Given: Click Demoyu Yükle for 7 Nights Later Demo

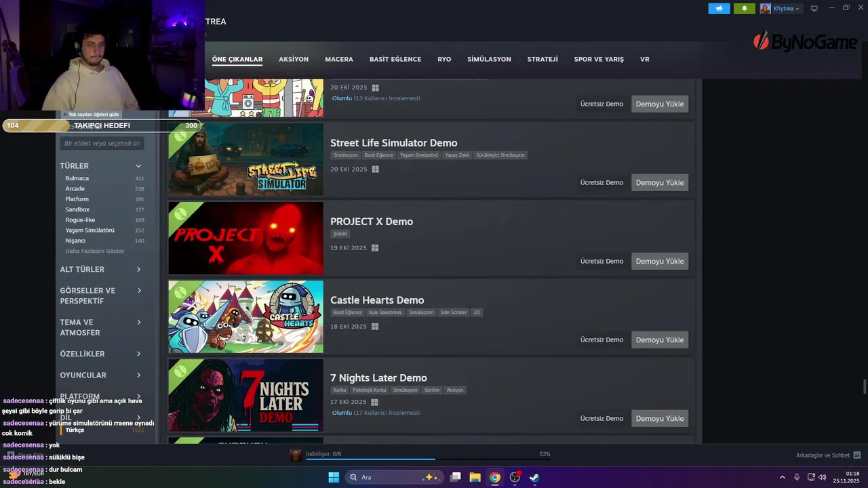Looking at the screenshot, I should coord(660,419).
